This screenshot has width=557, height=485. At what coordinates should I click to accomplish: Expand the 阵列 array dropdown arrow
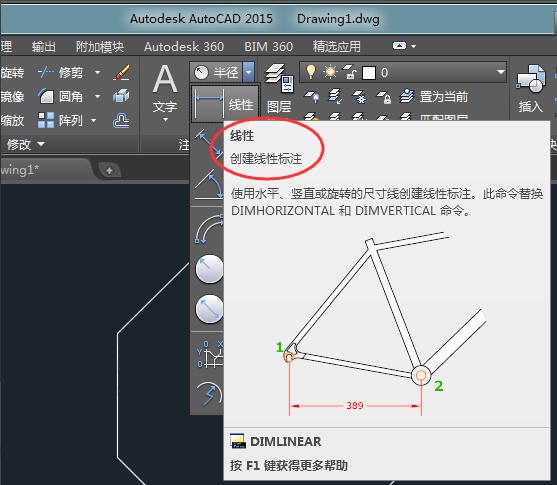pos(94,120)
